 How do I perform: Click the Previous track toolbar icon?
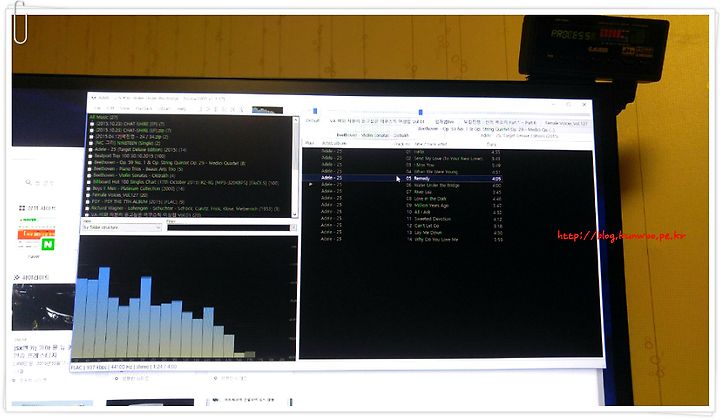(x=224, y=109)
